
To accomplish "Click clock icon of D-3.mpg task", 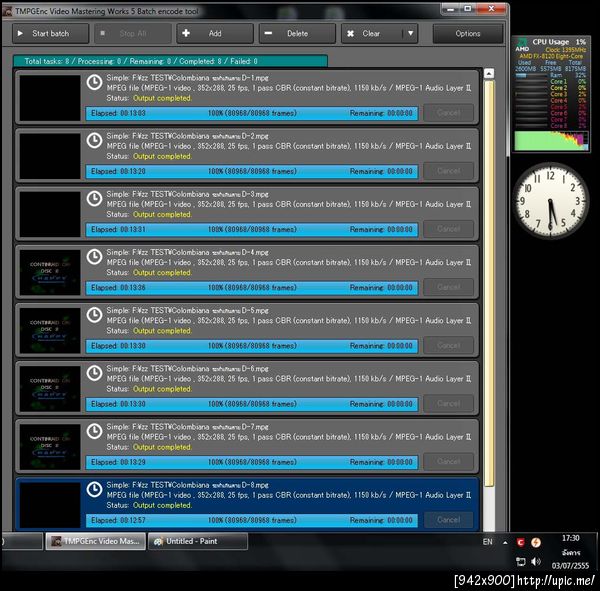I will click(x=94, y=199).
